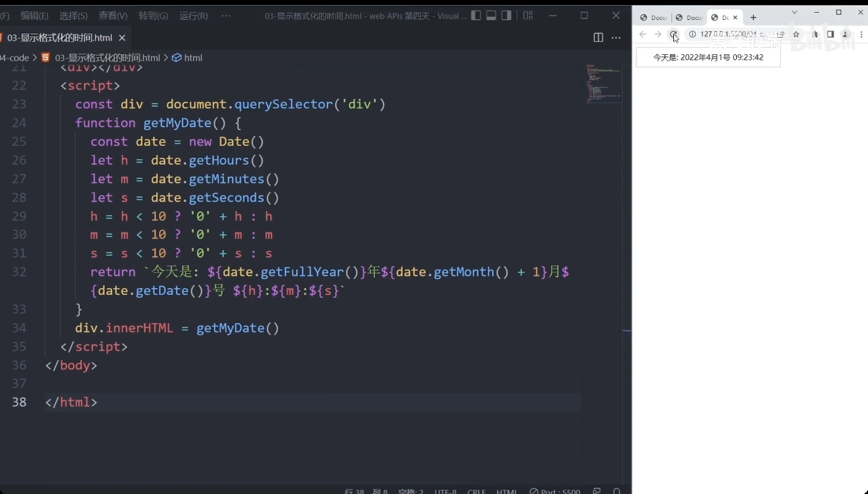Click the file name in the breadcrumb
Viewport: 868px width, 494px height.
[x=107, y=58]
